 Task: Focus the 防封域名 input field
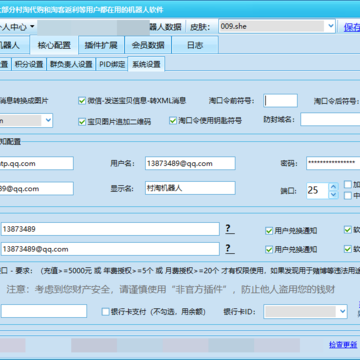tap(330, 119)
